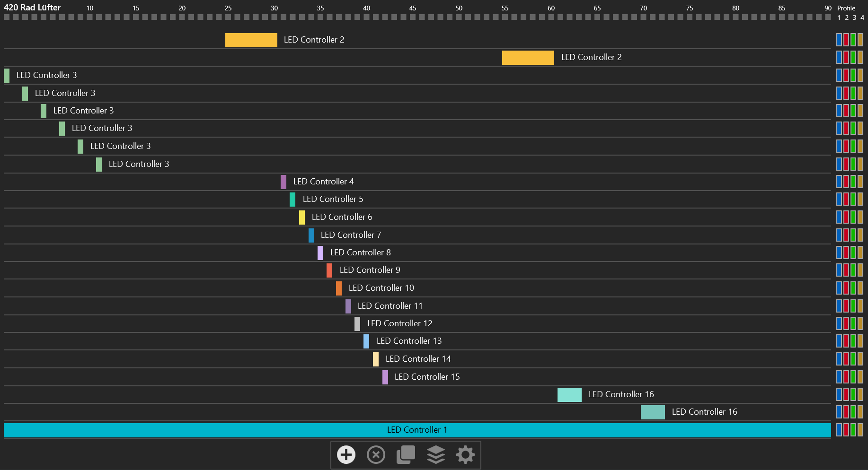The image size is (868, 470).
Task: Select LED Controller 2 bar starting at 25
Action: tap(251, 40)
